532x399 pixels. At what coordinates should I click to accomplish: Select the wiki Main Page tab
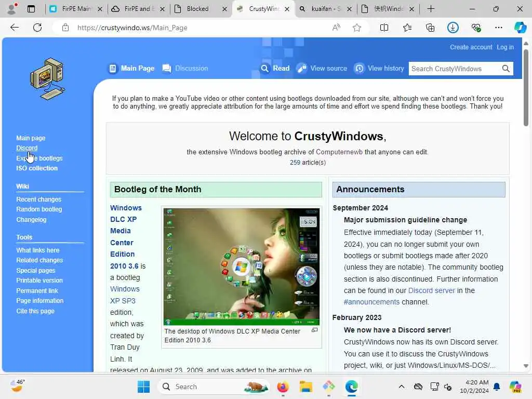point(131,69)
